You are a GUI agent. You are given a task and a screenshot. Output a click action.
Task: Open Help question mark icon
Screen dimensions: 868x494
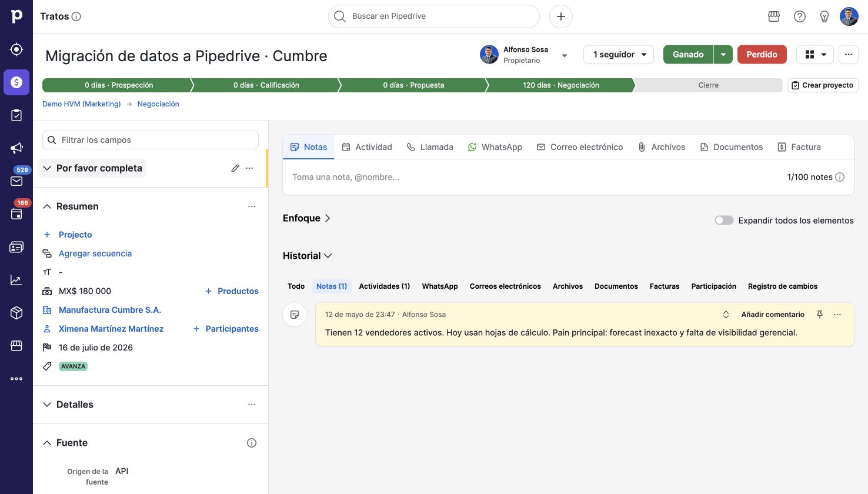(x=800, y=16)
